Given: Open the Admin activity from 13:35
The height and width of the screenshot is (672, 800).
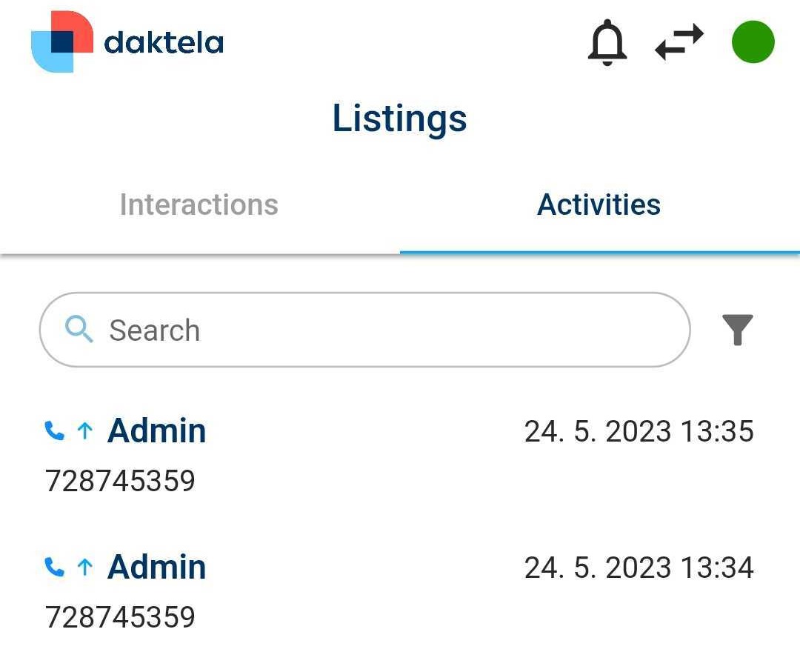Looking at the screenshot, I should [x=157, y=430].
